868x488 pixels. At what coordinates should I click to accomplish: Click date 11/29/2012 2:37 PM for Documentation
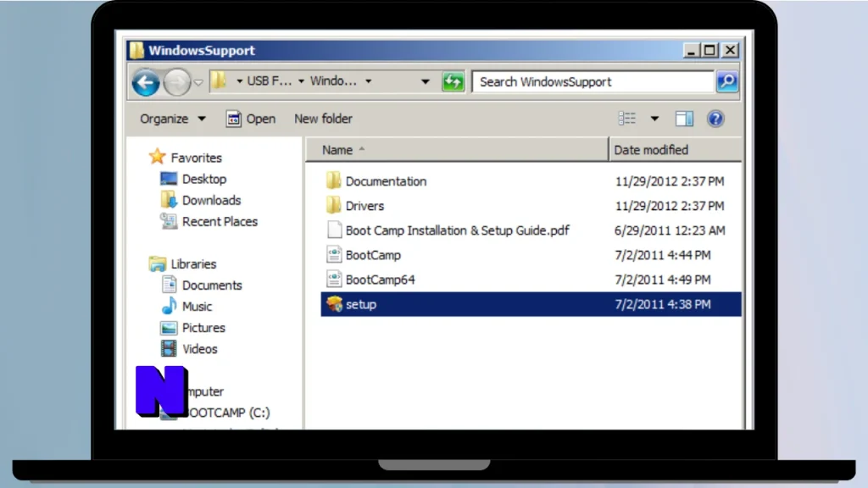pos(670,181)
